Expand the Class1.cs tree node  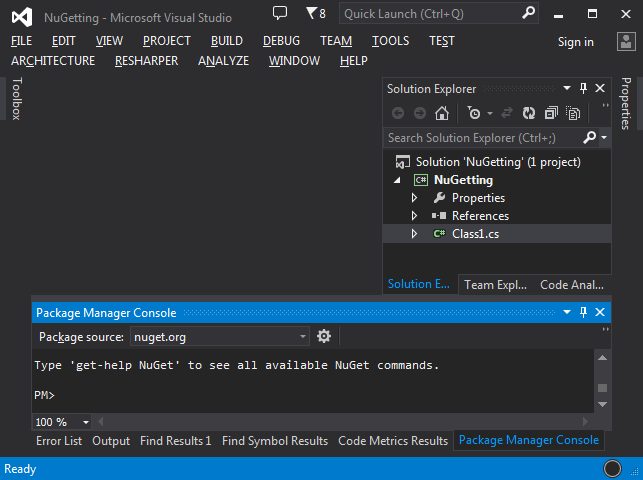(414, 234)
